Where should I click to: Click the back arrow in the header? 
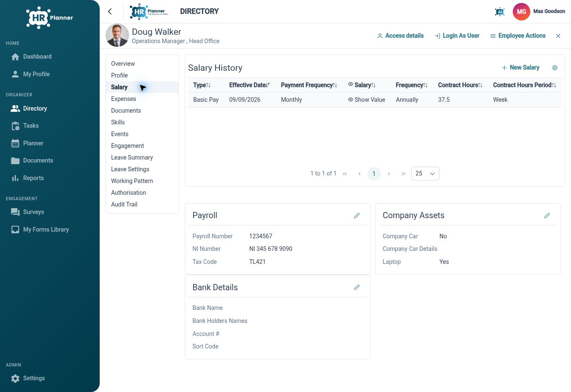[110, 12]
